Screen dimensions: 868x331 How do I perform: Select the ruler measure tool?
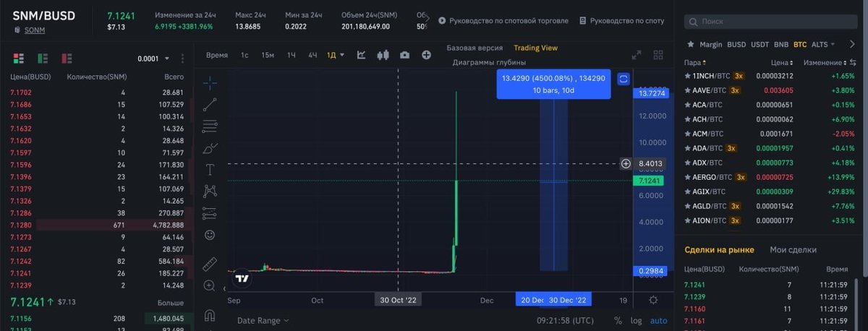point(210,264)
